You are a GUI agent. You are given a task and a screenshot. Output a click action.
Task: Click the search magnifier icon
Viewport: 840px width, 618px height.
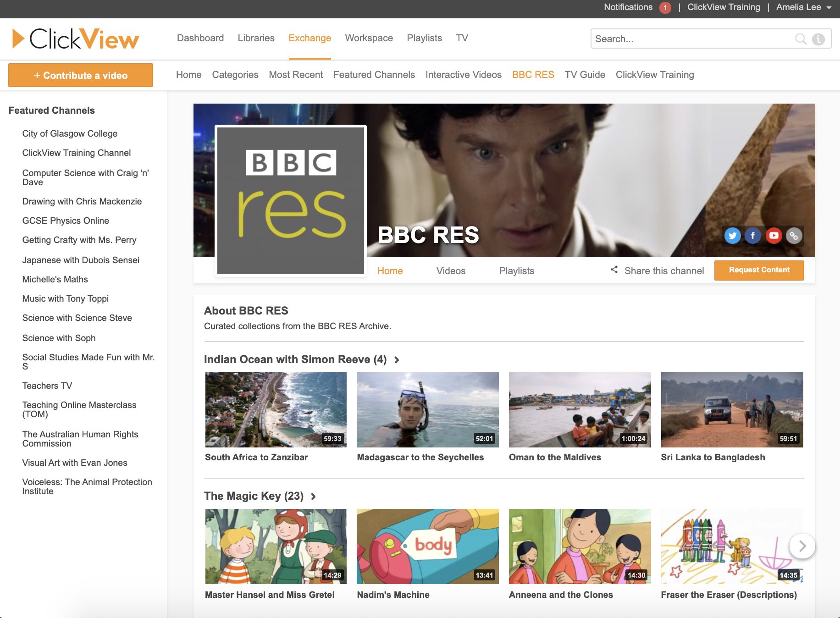pyautogui.click(x=801, y=39)
